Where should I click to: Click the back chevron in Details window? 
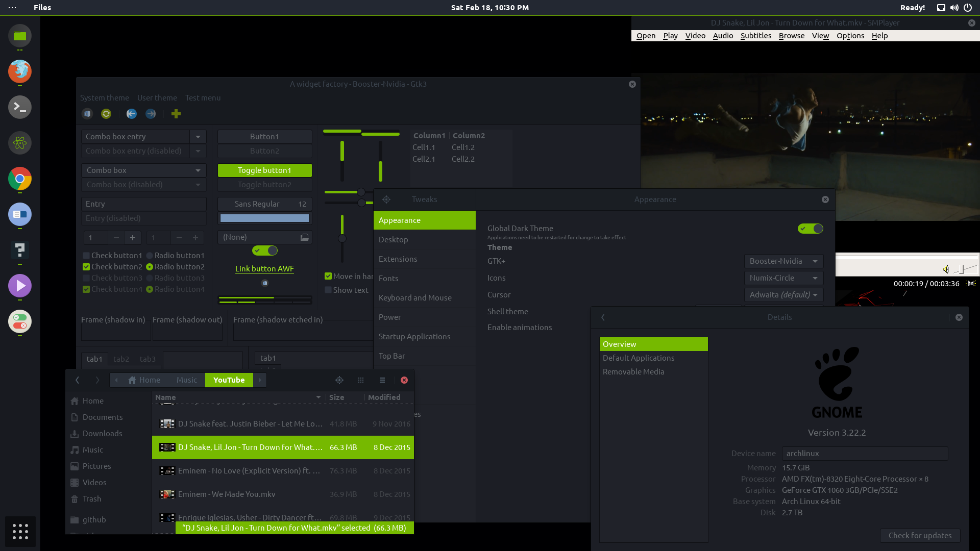[x=603, y=317]
